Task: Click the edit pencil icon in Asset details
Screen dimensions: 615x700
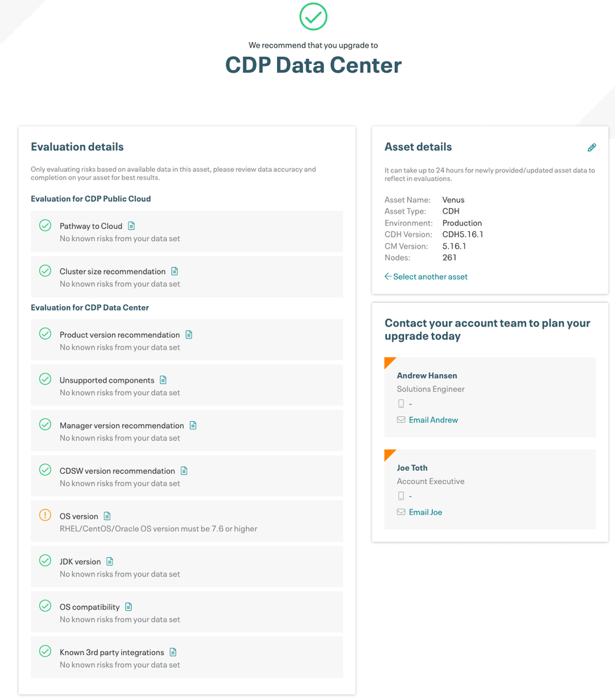Action: (592, 147)
